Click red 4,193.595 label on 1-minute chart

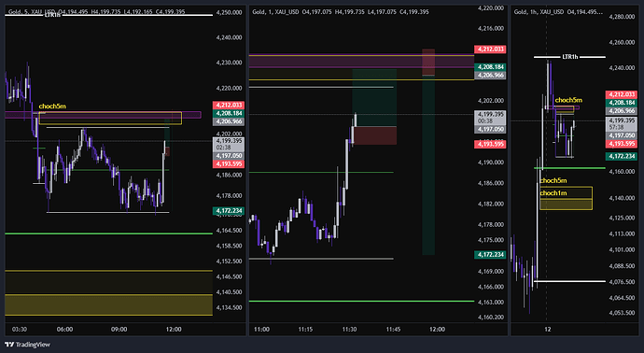[490, 144]
